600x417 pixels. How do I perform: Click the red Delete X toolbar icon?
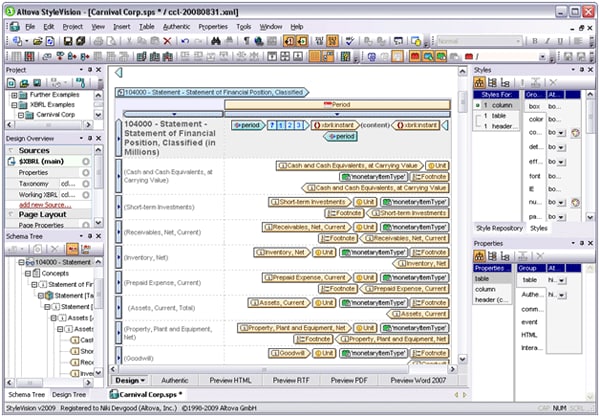[x=167, y=41]
